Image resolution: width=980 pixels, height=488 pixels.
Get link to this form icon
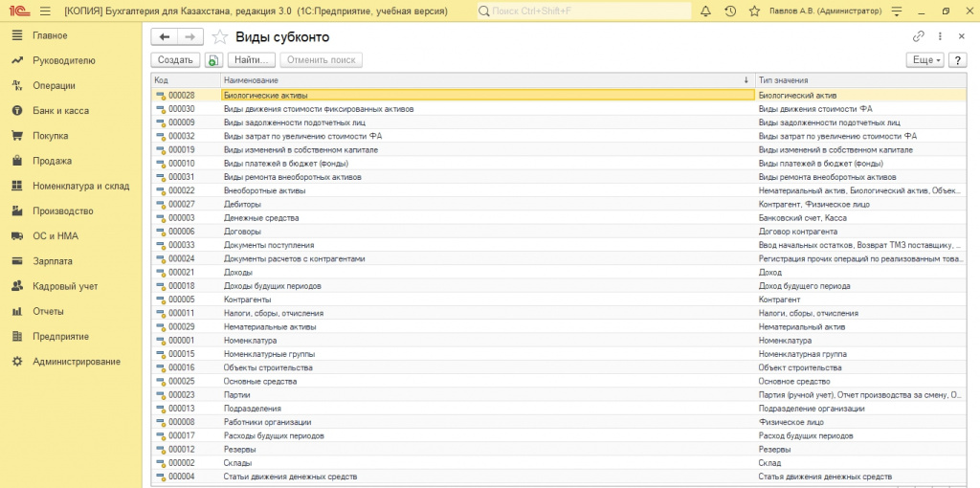click(918, 37)
